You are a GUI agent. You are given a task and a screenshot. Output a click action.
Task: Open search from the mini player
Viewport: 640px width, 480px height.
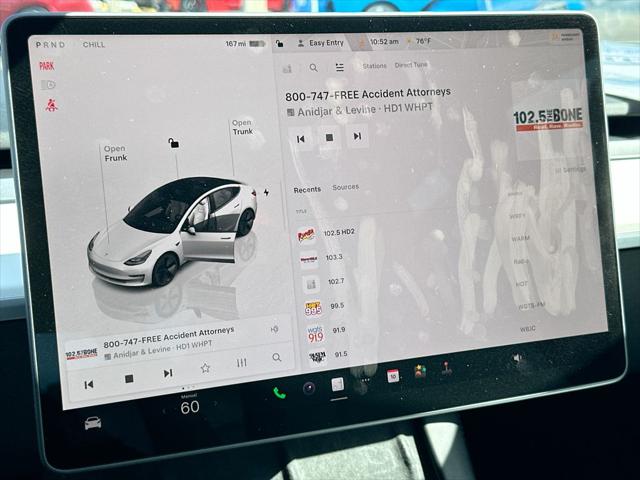click(277, 358)
